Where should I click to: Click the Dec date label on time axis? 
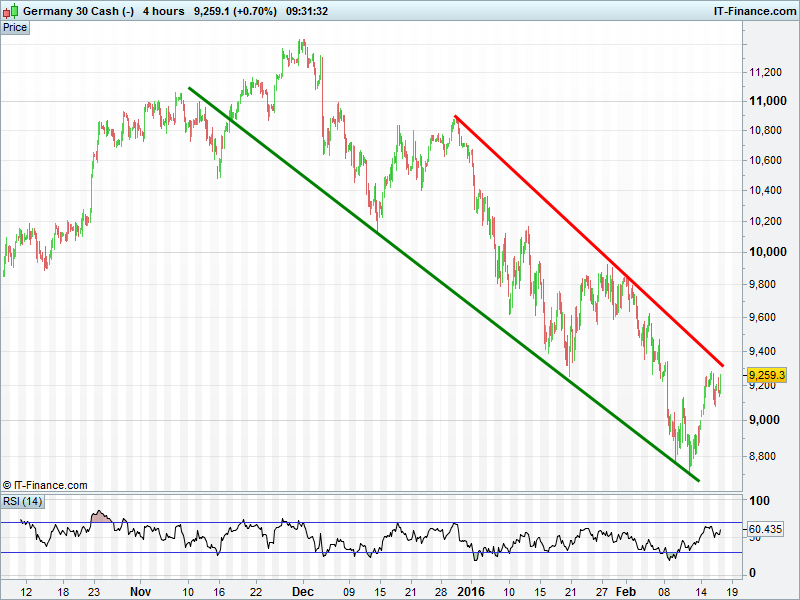tap(303, 592)
